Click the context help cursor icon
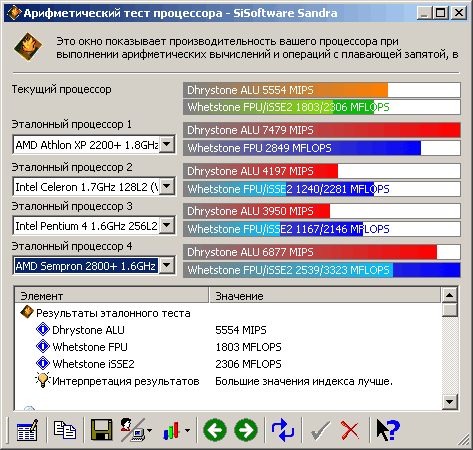Image resolution: width=473 pixels, height=450 pixels. pyautogui.click(x=388, y=430)
